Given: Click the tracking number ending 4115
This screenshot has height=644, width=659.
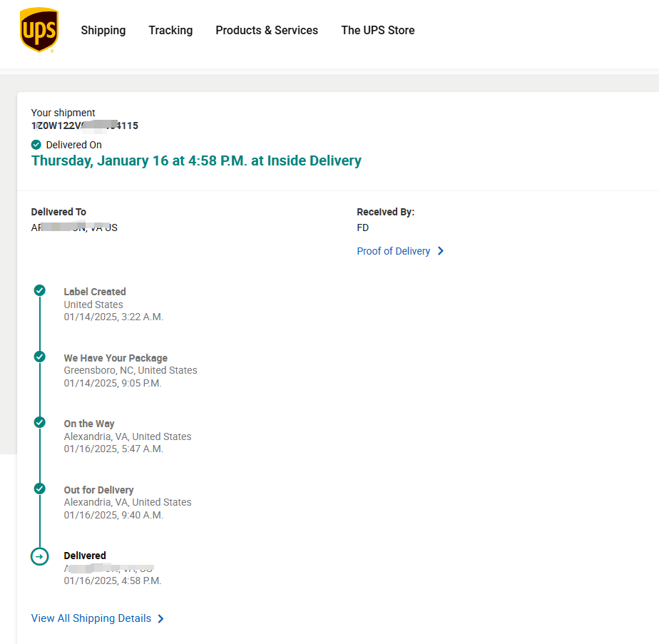Looking at the screenshot, I should click(84, 126).
